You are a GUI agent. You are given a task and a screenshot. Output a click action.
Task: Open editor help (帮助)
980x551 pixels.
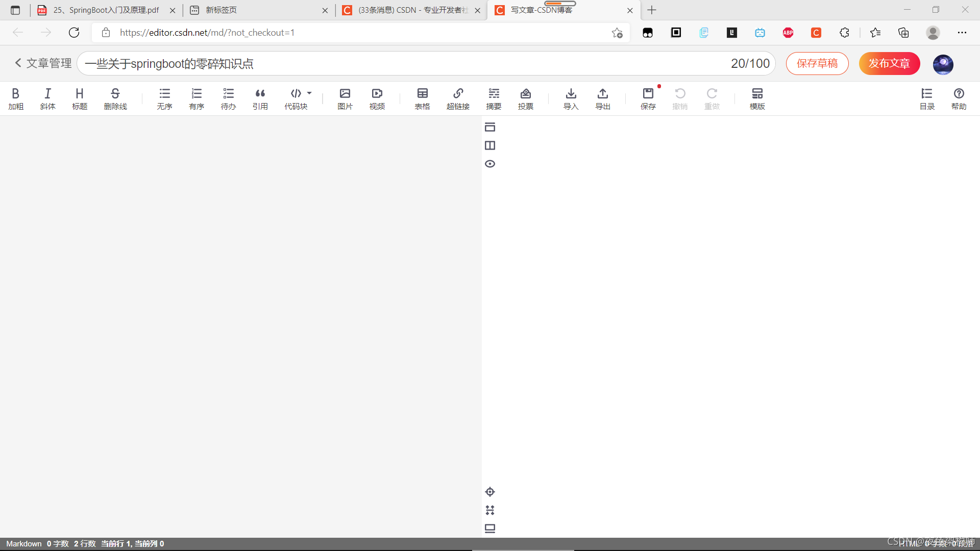(x=959, y=98)
